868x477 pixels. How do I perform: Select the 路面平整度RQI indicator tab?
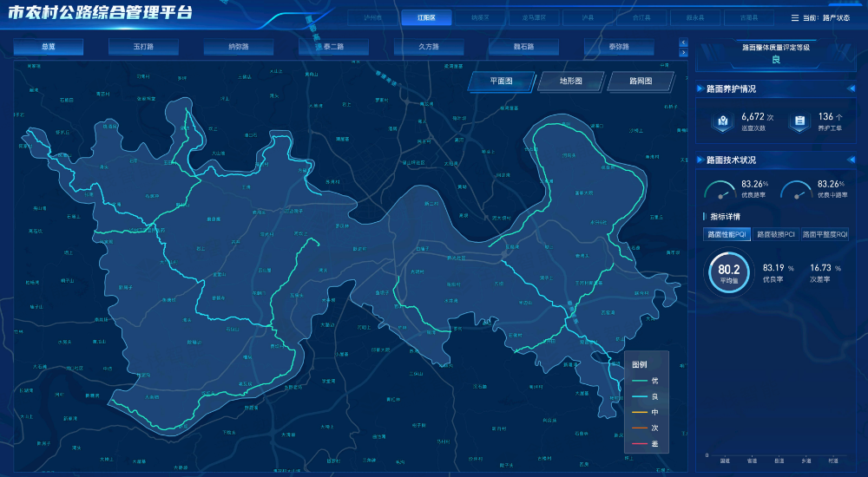click(825, 235)
